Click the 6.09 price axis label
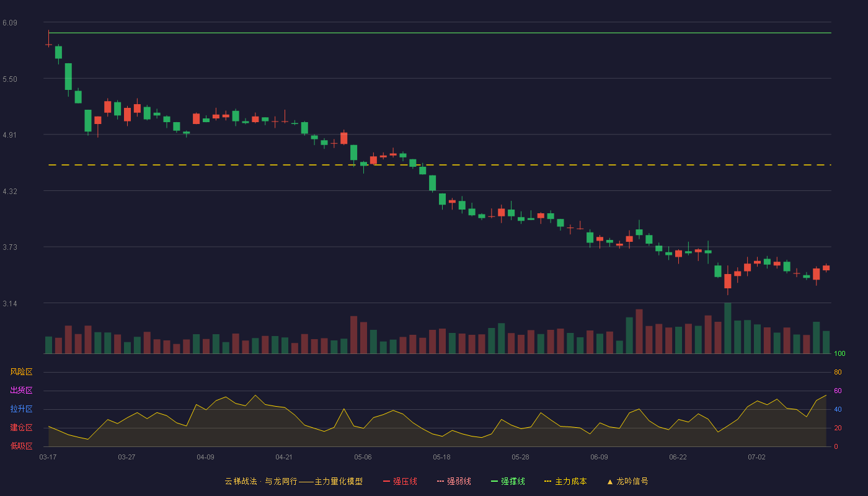Screen dimensions: 868x496 (9, 23)
